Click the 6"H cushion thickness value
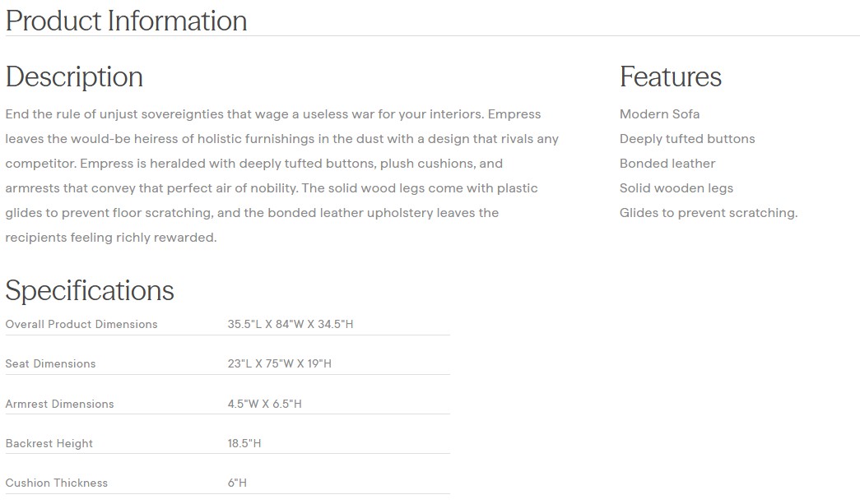Screen dimensions: 860x504 [x=237, y=483]
